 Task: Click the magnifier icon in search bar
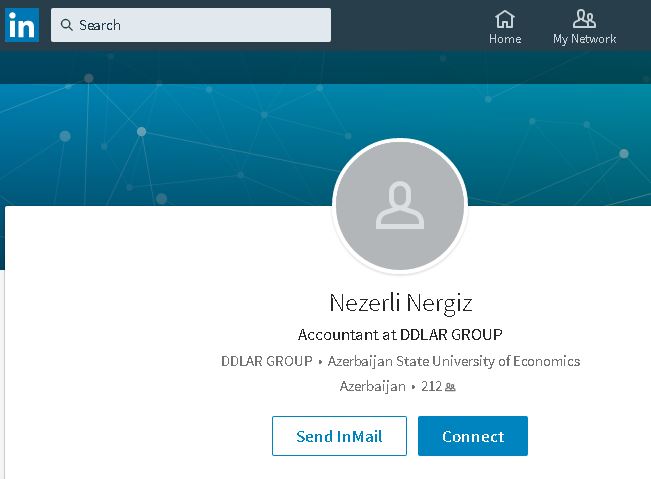point(67,25)
